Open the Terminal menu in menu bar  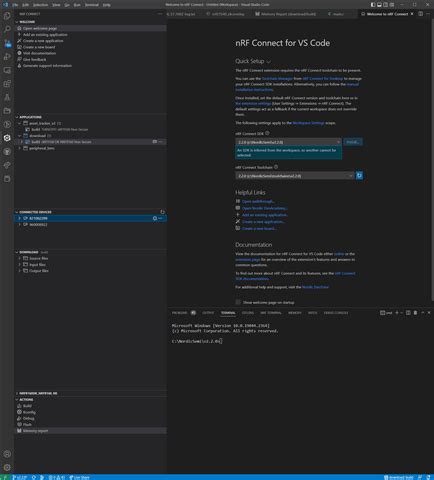(92, 5)
